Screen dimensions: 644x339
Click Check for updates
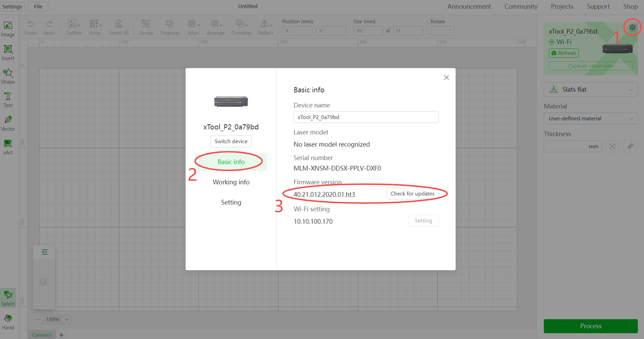pyautogui.click(x=412, y=194)
